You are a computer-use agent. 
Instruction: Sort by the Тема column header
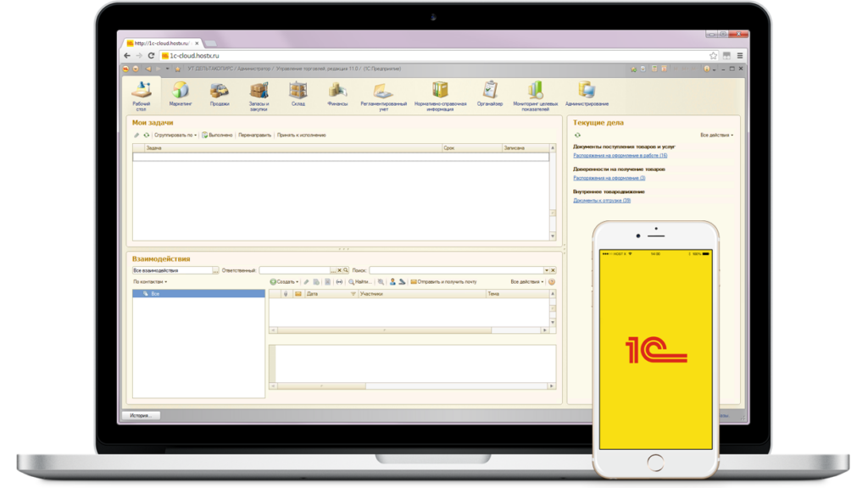click(x=516, y=294)
